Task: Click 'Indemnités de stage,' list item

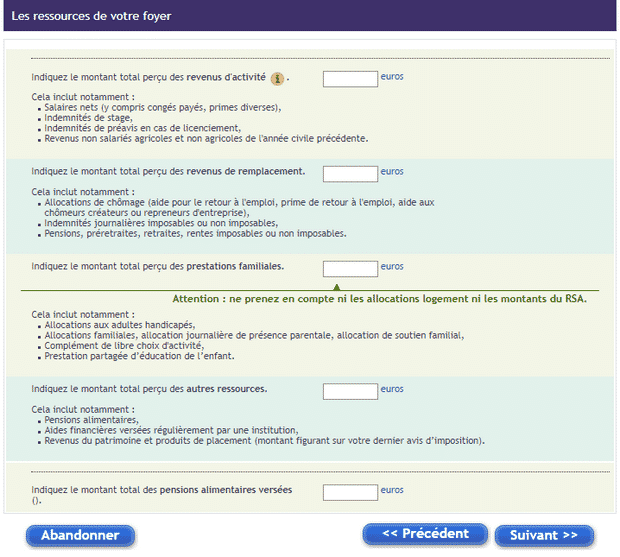Action: [88, 118]
